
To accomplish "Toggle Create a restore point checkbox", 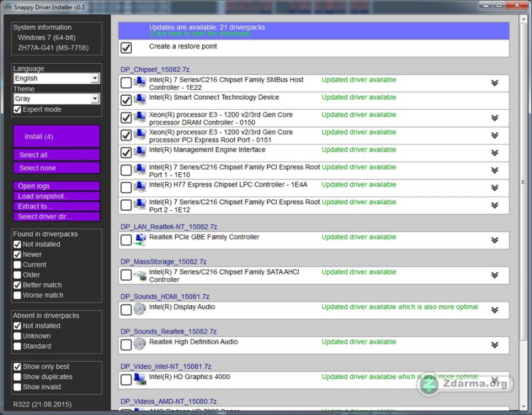I will click(x=126, y=47).
